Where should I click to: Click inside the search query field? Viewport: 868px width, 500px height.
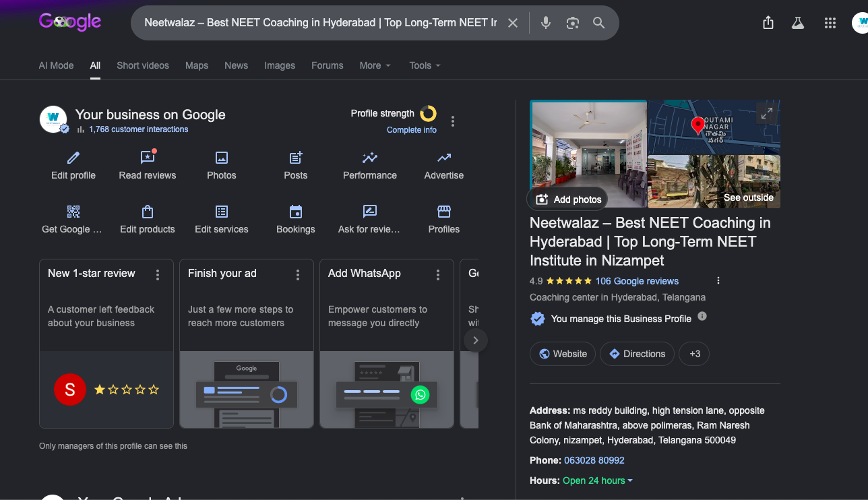pyautogui.click(x=321, y=23)
